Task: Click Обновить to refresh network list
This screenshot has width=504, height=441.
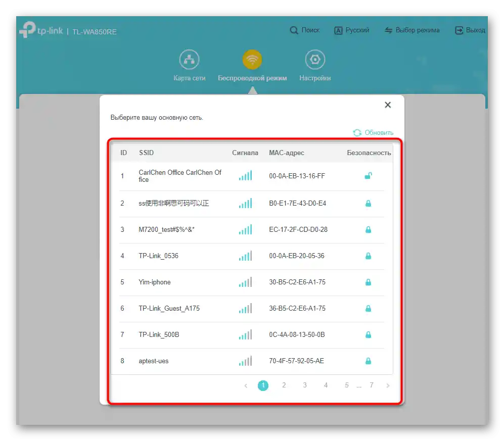Action: tap(373, 132)
